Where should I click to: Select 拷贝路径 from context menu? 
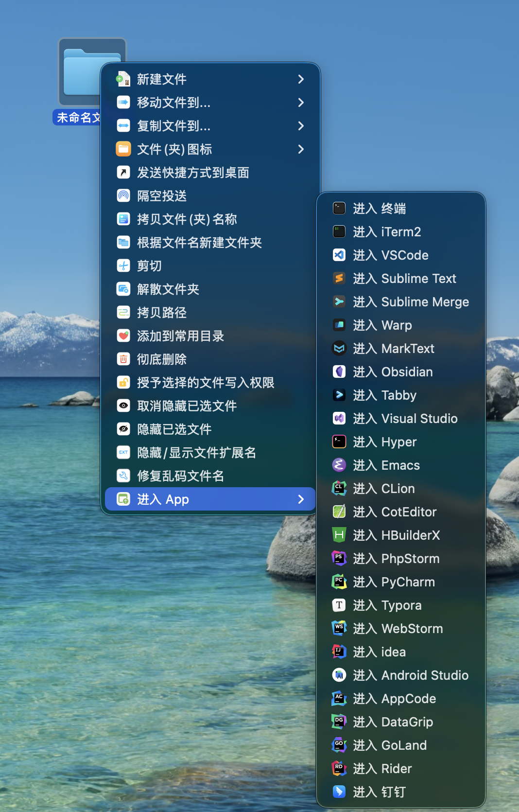tap(161, 313)
